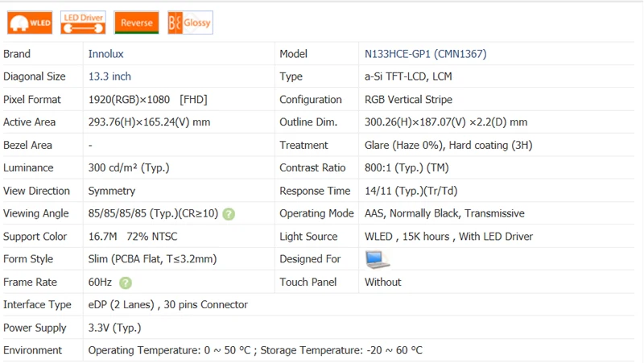Select the 16.7M 72% NTSC color value
The width and height of the screenshot is (644, 363).
click(x=133, y=237)
